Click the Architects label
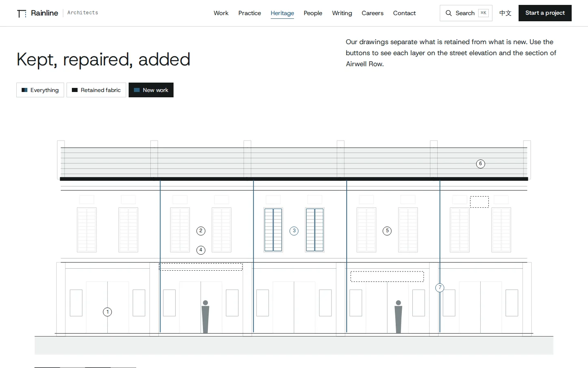This screenshot has height=368, width=588. [x=82, y=13]
